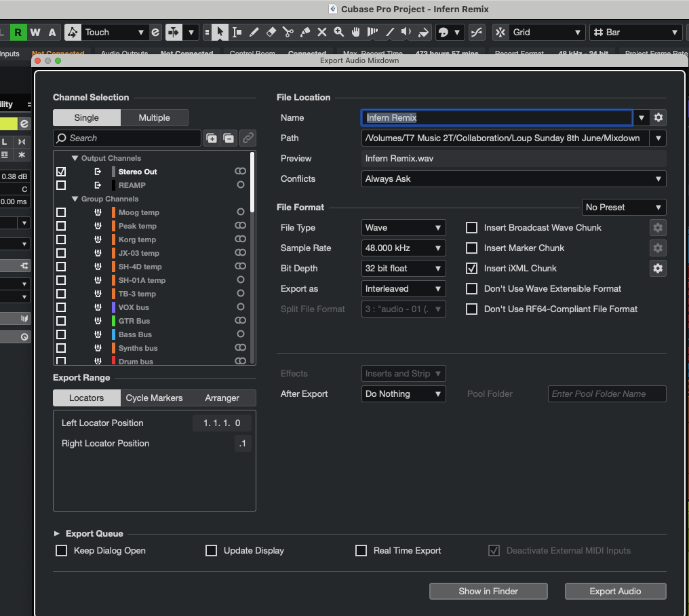
Task: Click the Name field with Infern Remix
Action: pyautogui.click(x=496, y=117)
